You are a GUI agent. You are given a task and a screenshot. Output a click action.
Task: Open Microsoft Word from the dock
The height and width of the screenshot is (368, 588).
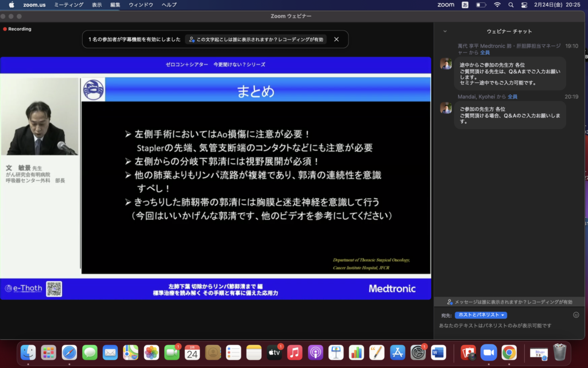tap(439, 352)
